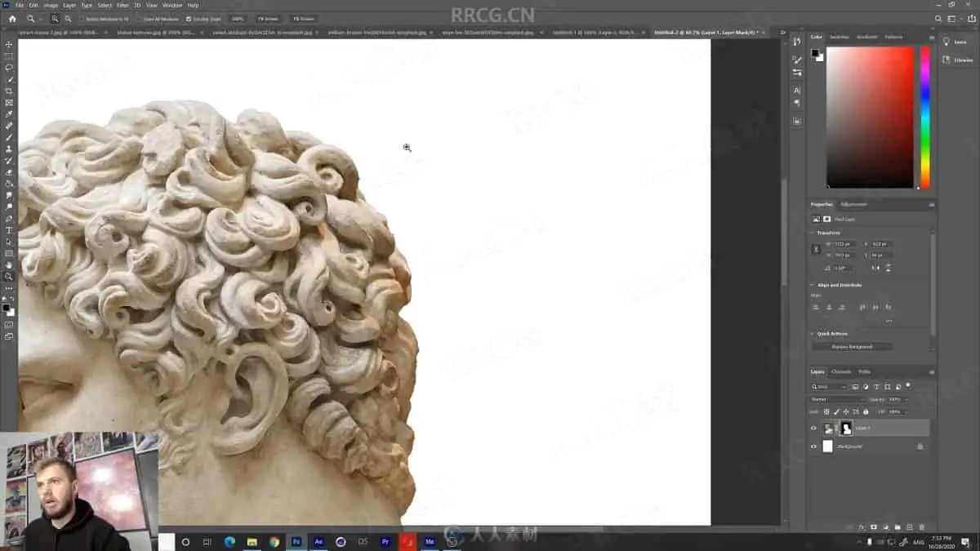Image resolution: width=980 pixels, height=551 pixels.
Task: Hide the Background layer eye icon
Action: 813,447
